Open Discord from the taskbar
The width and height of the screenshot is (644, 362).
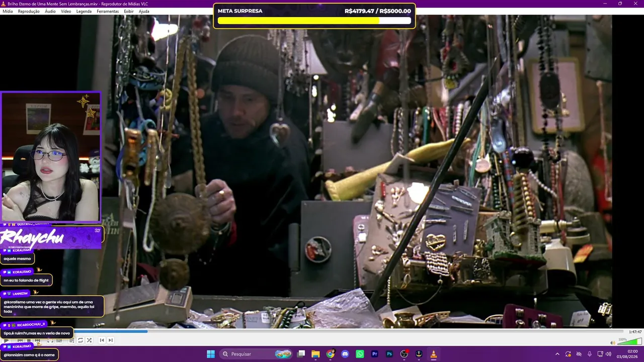(x=345, y=354)
